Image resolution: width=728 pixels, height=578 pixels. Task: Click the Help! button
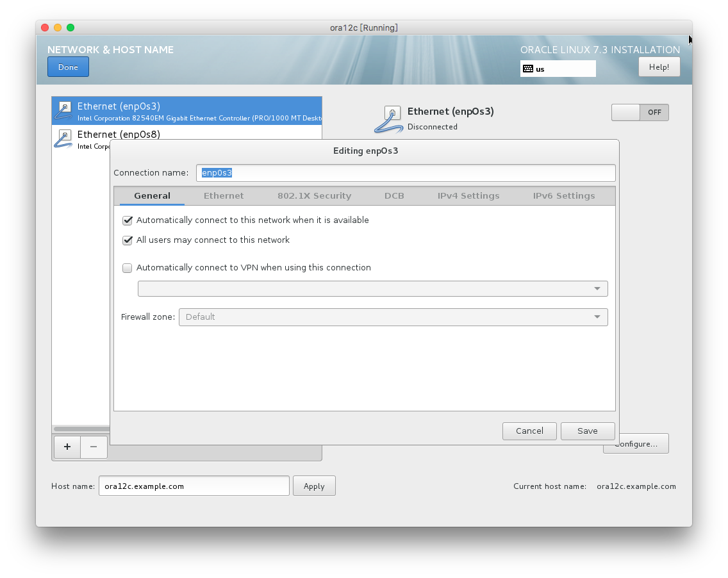coord(659,67)
